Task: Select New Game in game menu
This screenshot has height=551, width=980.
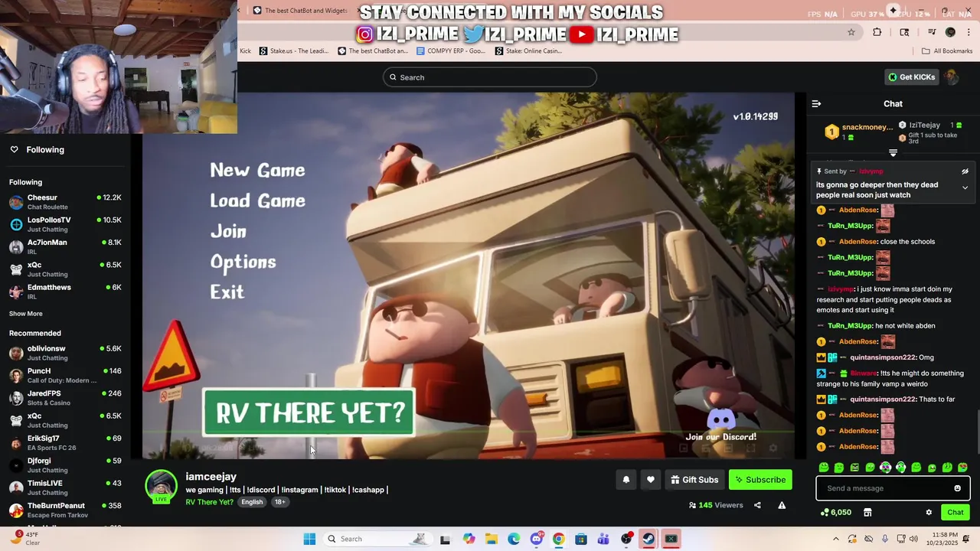Action: pos(257,170)
